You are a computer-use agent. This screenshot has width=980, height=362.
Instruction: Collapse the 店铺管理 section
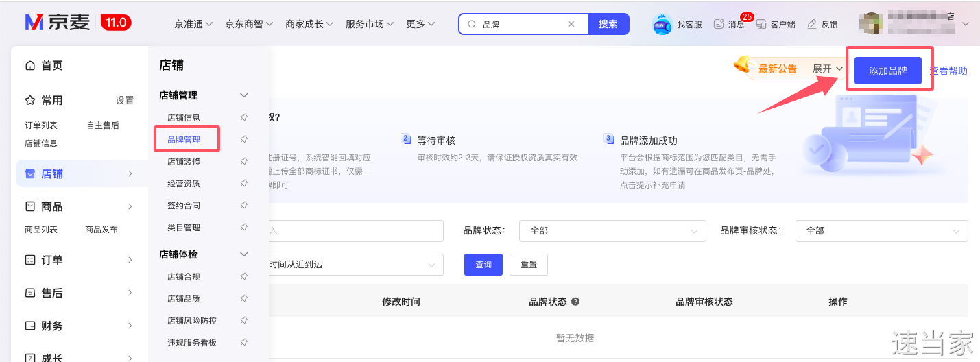[243, 95]
